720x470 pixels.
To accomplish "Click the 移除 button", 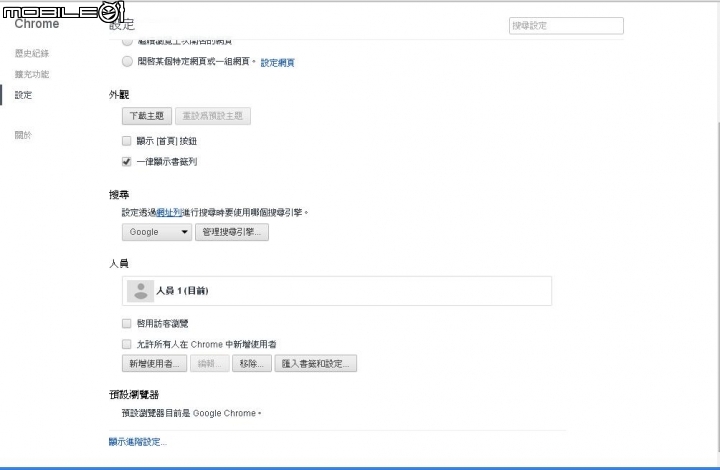I will click(252, 364).
